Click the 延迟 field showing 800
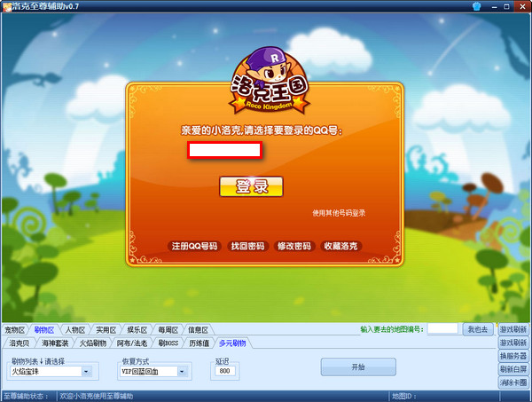Viewport: 532px width, 402px height. [x=225, y=371]
